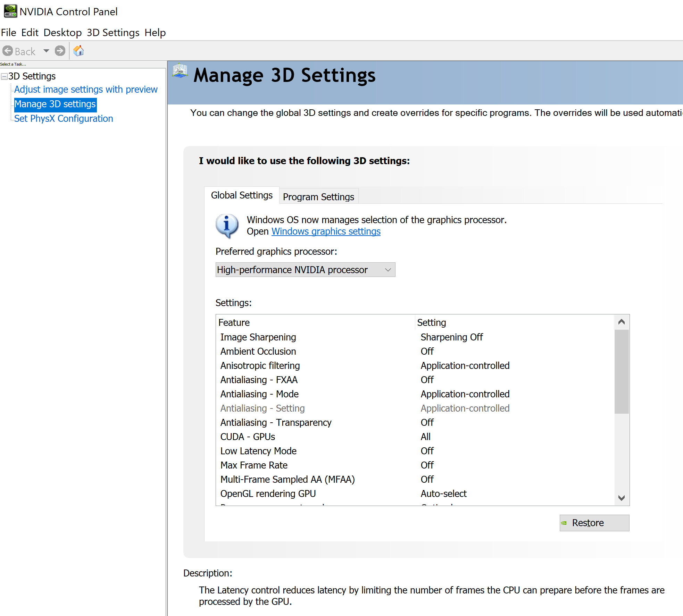Select the Low Latency Mode row
Screen dimensions: 683x616
415,451
